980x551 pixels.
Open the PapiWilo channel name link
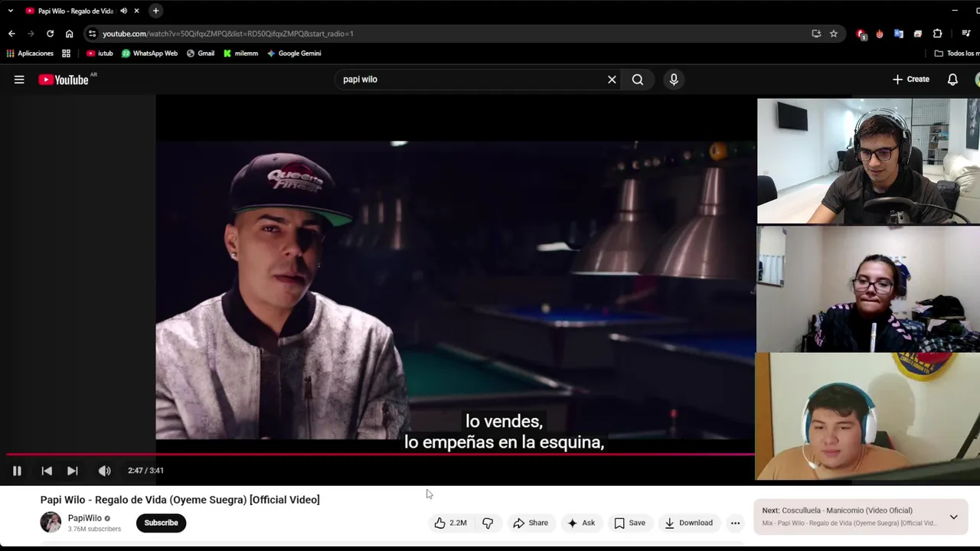(x=84, y=518)
